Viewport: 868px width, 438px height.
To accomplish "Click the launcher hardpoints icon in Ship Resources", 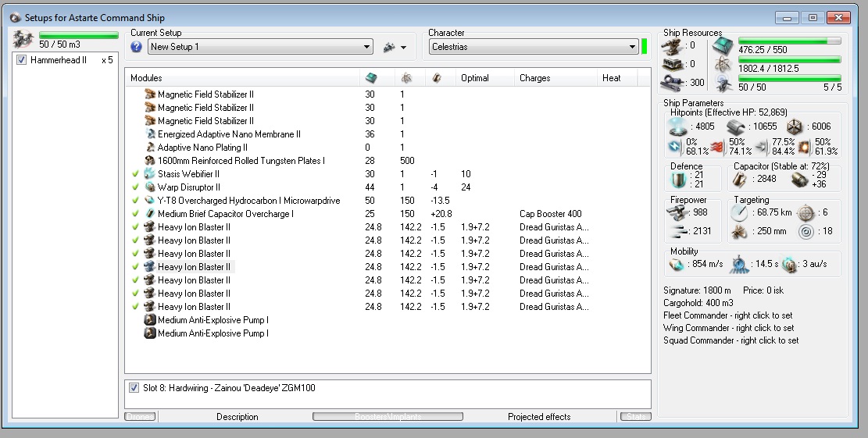I will click(x=671, y=65).
